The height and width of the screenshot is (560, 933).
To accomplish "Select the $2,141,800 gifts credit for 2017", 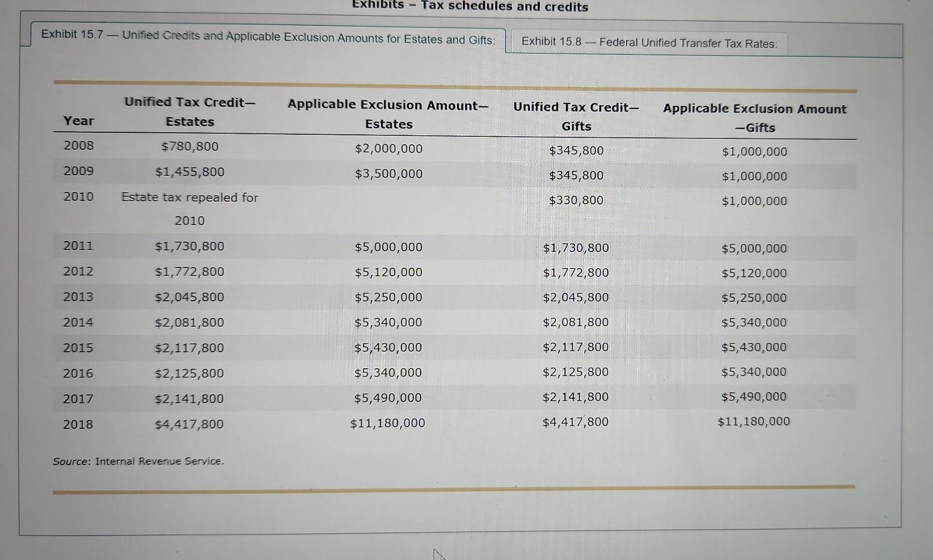I will pyautogui.click(x=576, y=397).
